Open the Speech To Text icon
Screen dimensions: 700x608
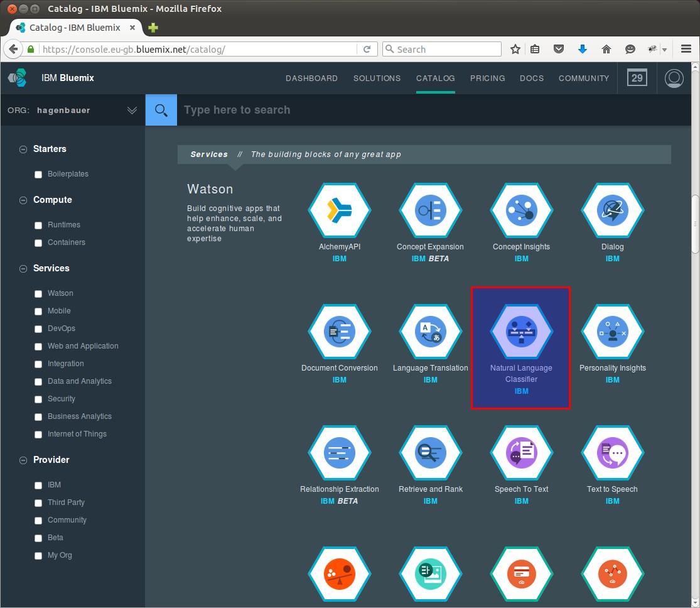pyautogui.click(x=522, y=452)
